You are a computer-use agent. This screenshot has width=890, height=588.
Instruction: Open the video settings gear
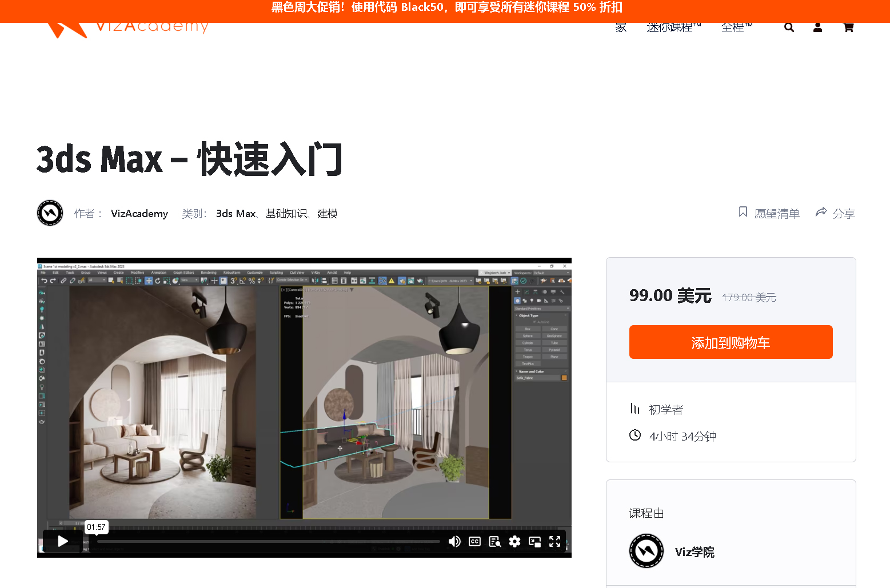514,541
